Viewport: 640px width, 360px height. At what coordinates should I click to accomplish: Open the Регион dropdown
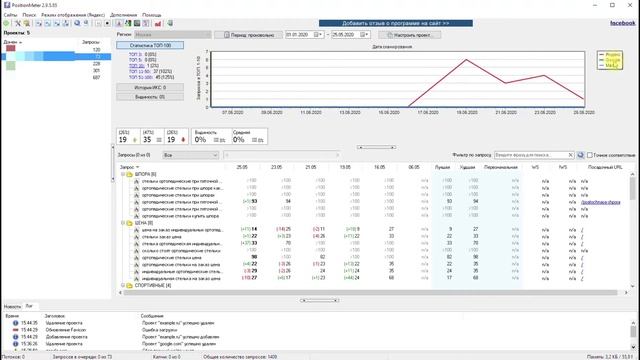(x=173, y=35)
